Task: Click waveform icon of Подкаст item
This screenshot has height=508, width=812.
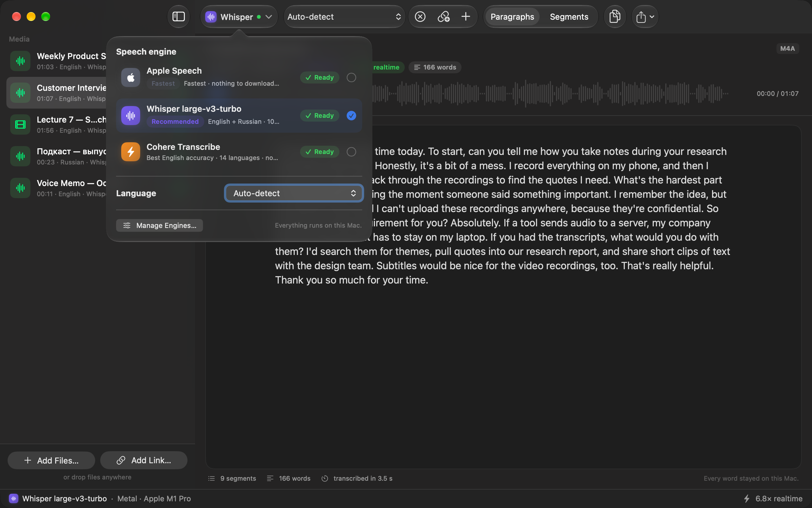Action: 21,156
